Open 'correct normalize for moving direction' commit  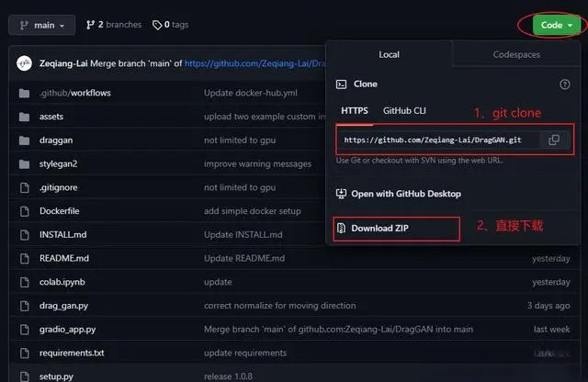click(x=279, y=306)
